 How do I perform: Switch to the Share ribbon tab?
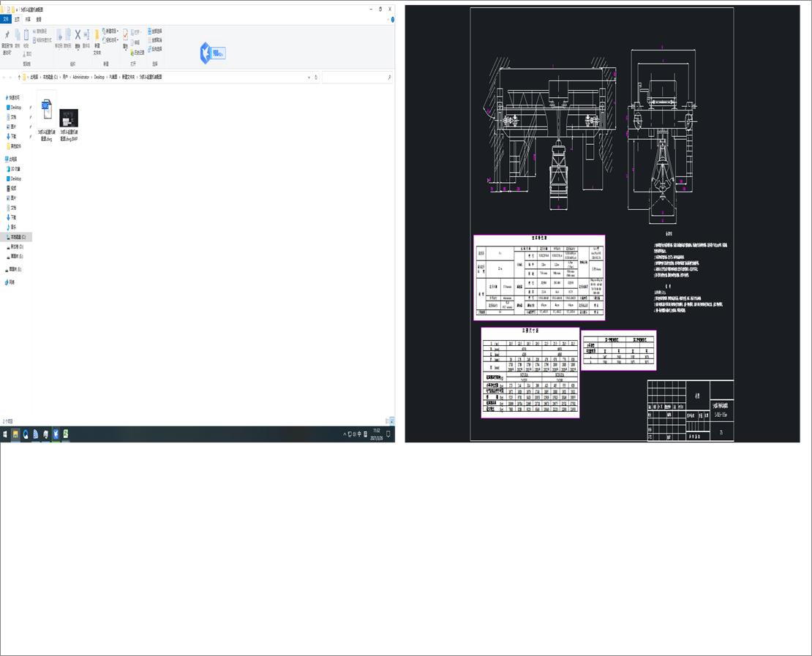[28, 20]
